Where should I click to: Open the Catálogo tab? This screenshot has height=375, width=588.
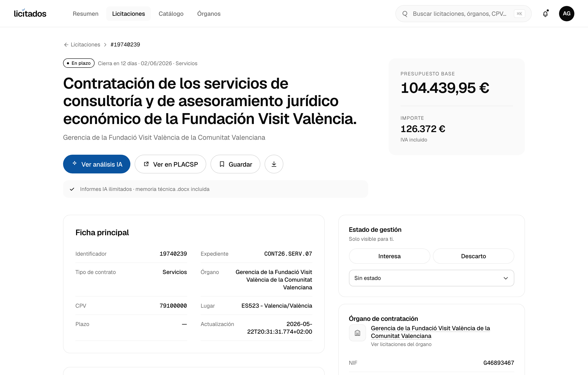[171, 14]
